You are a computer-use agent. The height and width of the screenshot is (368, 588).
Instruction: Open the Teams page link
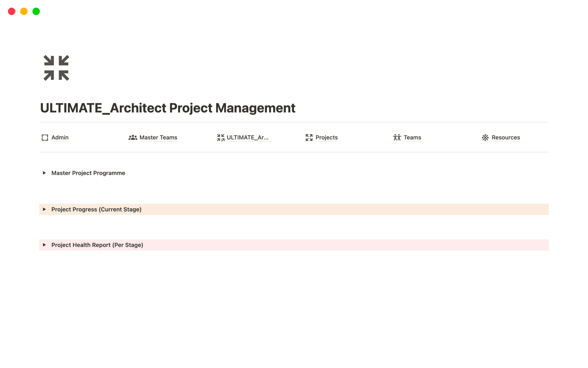click(412, 138)
